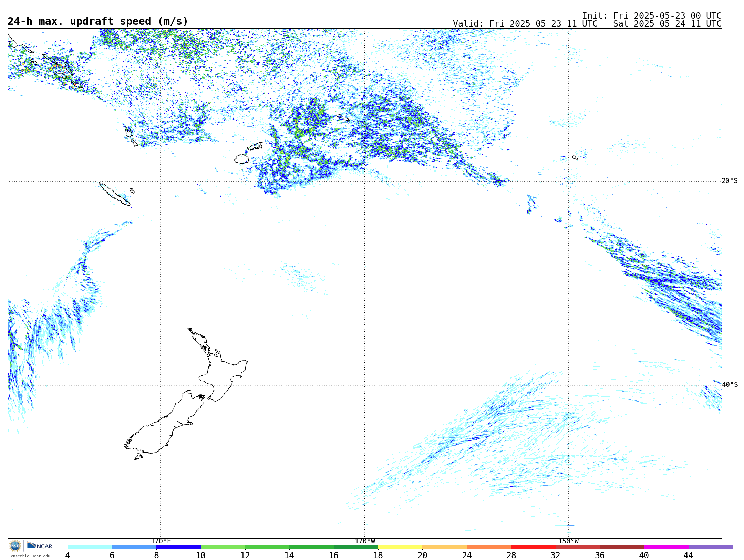Click the 170°W longitude label
This screenshot has width=744, height=560.
click(x=365, y=541)
